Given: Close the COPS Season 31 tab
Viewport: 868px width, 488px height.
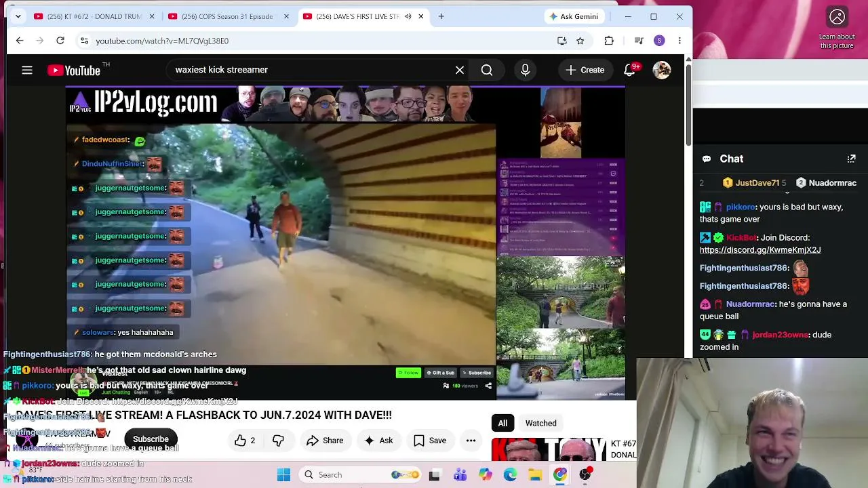Looking at the screenshot, I should 286,16.
